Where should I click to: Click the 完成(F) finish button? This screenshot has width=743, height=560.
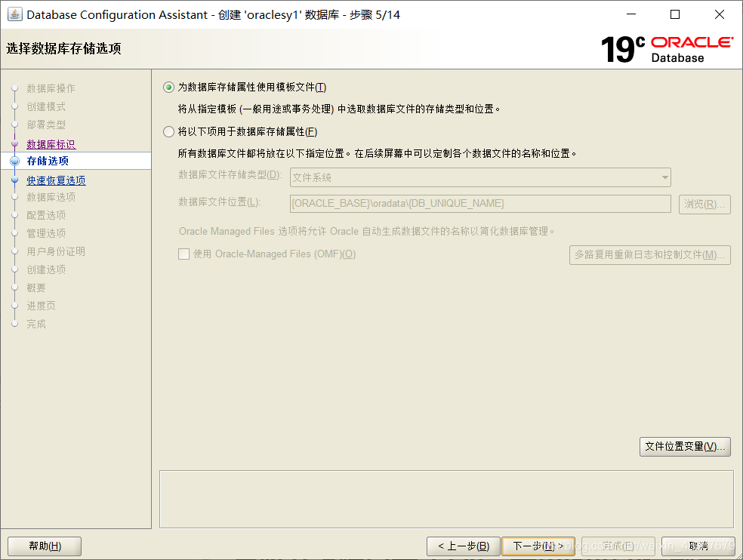[618, 546]
